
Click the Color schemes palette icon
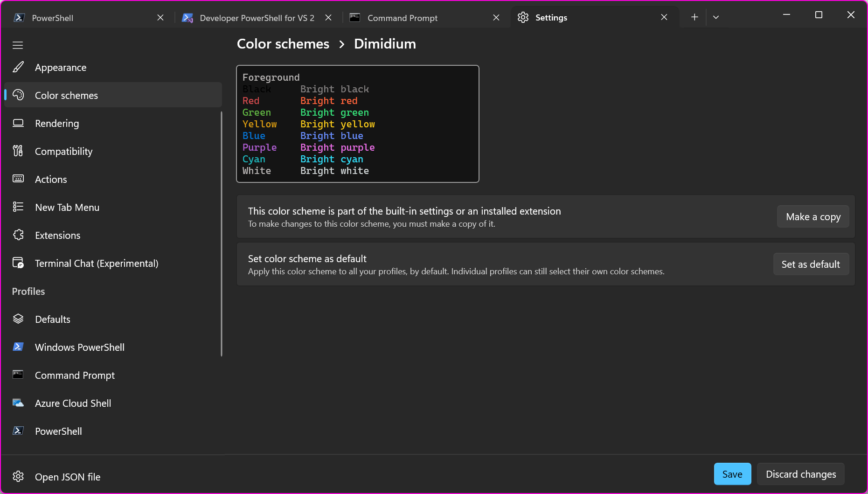(x=18, y=95)
